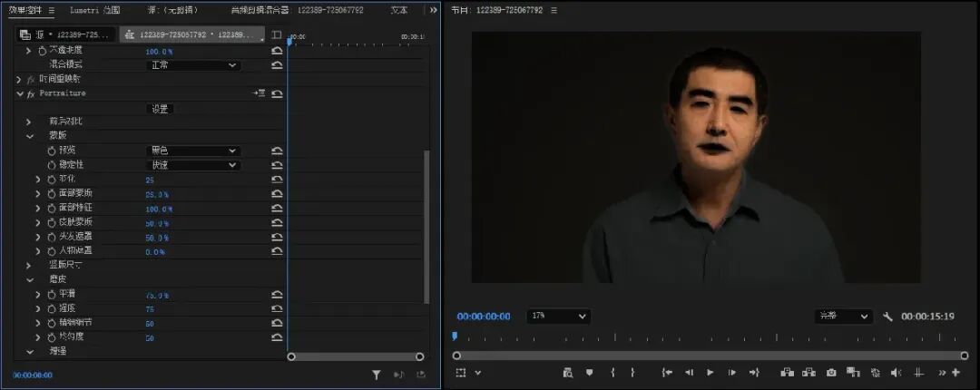
Task: Open the 文本 panel tab
Action: pyautogui.click(x=399, y=10)
